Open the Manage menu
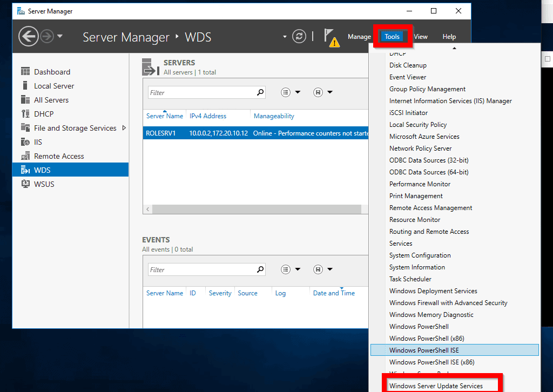 click(359, 37)
